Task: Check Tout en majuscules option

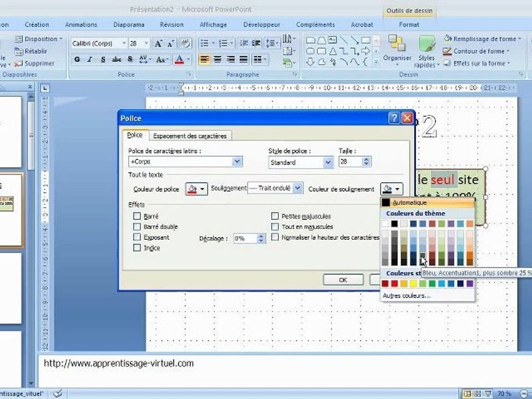Action: [275, 227]
